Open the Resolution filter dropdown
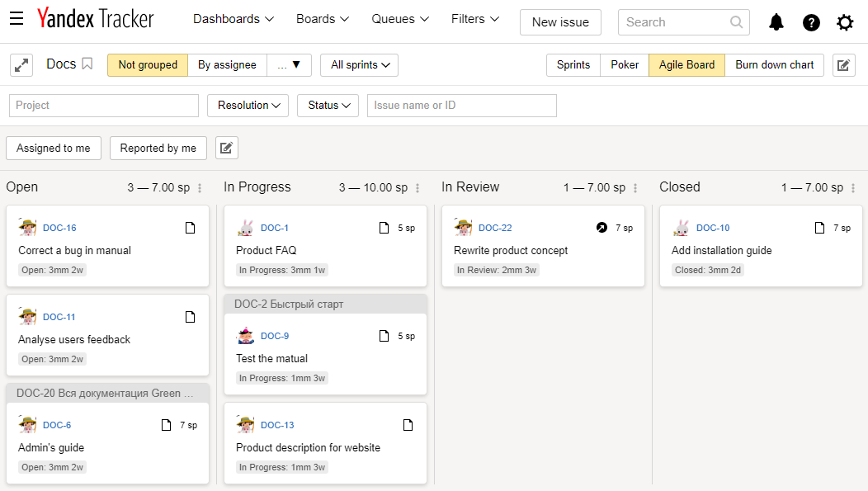The height and width of the screenshot is (491, 868). (x=248, y=105)
